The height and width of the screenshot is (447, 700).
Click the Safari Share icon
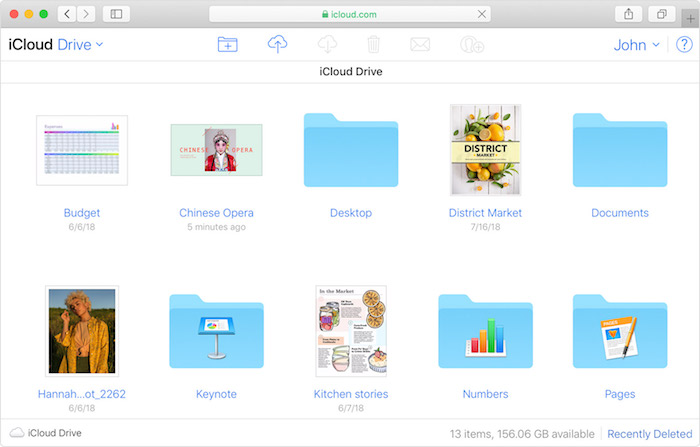[x=629, y=14]
